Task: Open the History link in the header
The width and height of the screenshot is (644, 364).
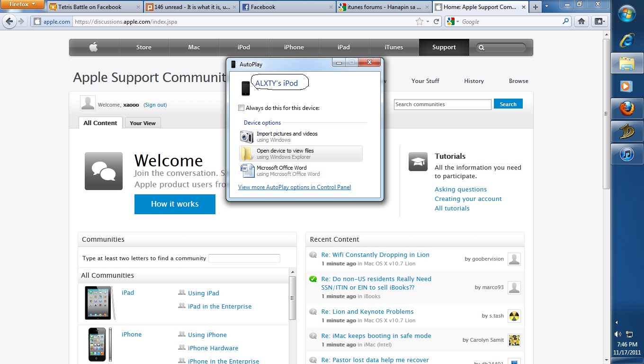Action: click(x=474, y=81)
